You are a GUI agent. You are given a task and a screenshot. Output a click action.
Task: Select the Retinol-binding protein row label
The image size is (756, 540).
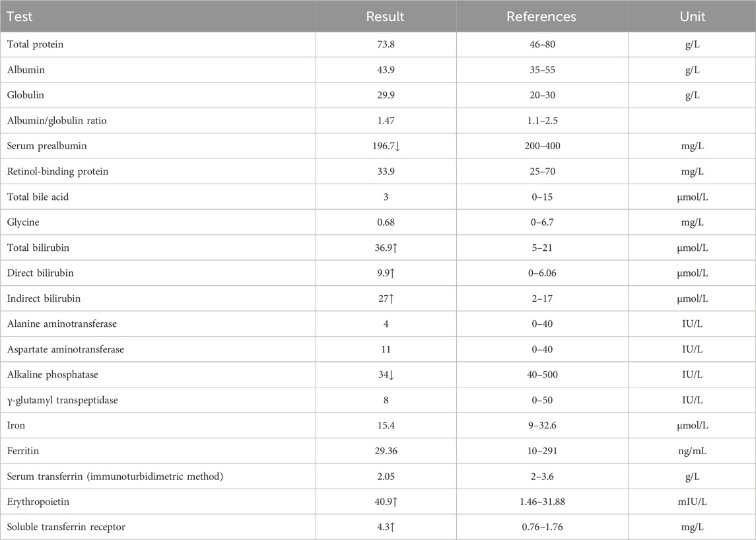(57, 172)
